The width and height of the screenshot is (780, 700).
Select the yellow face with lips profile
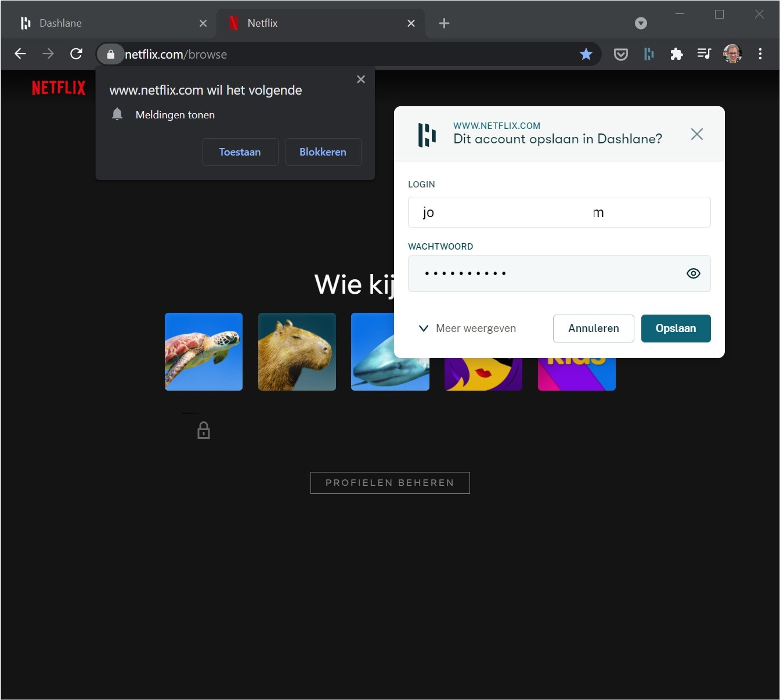coord(483,374)
